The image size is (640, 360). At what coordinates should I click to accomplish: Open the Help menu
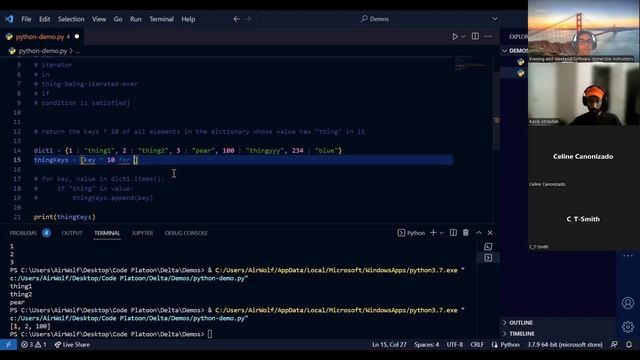(x=188, y=19)
